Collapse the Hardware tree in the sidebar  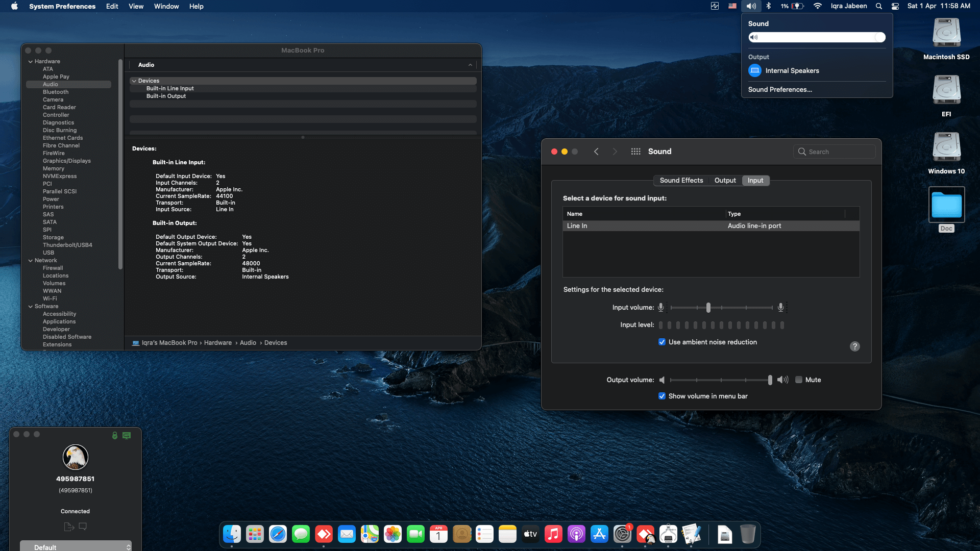31,61
